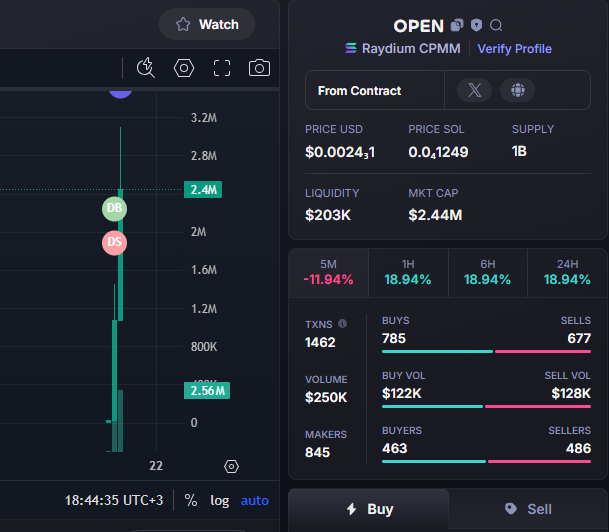This screenshot has width=609, height=532.
Task: Click the From Contract label
Action: (359, 91)
